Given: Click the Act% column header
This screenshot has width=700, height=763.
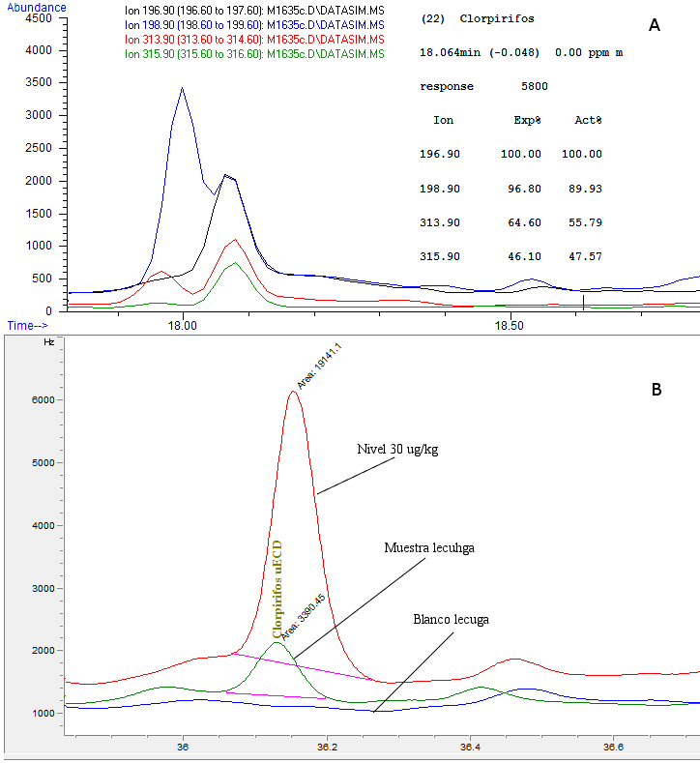Looking at the screenshot, I should click(x=587, y=121).
